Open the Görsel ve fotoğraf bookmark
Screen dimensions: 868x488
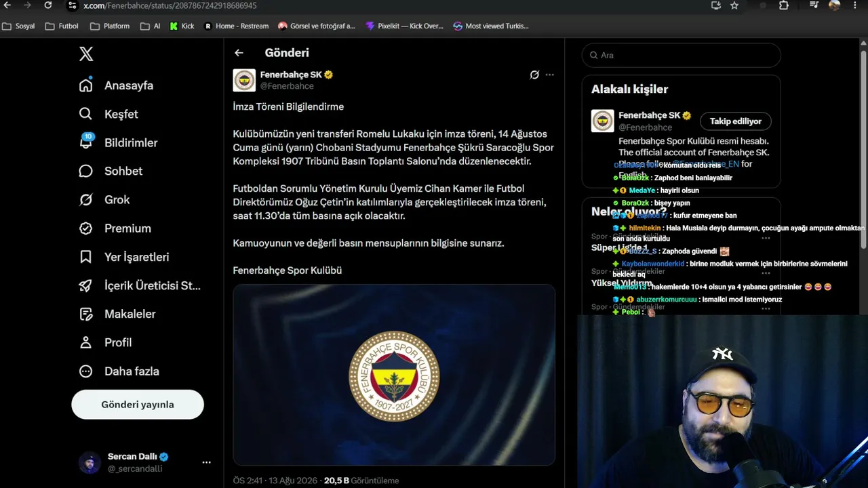tap(317, 26)
